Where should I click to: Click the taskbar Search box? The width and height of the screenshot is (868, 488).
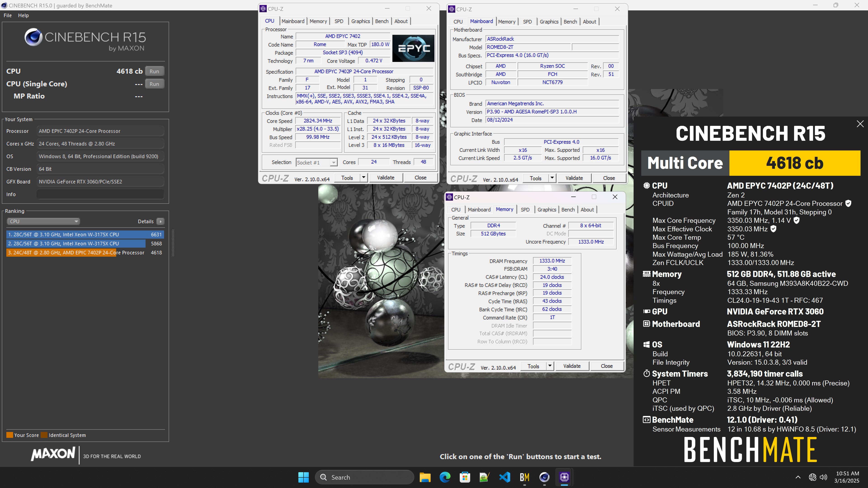pyautogui.click(x=364, y=477)
